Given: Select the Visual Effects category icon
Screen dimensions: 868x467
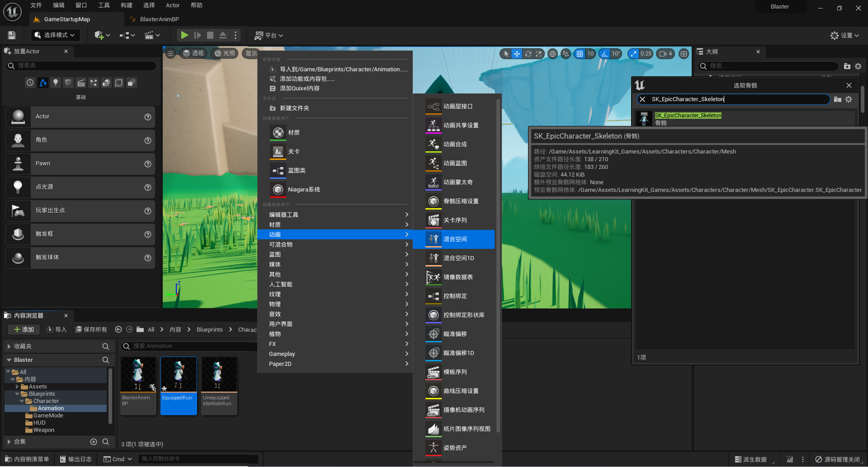Looking at the screenshot, I should (x=94, y=82).
